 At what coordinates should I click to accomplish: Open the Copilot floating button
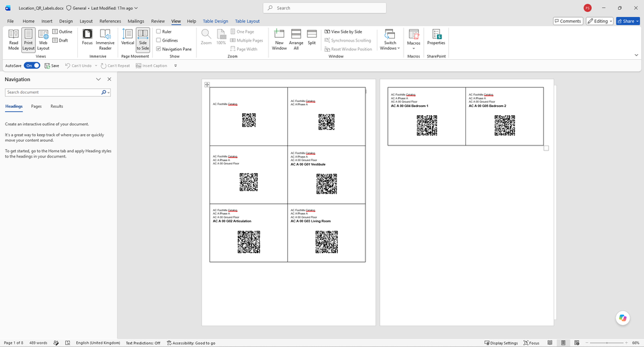623,318
